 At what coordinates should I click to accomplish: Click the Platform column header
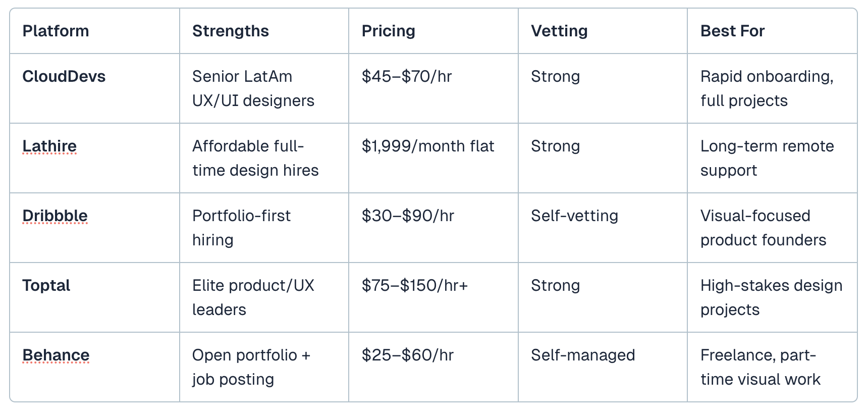[56, 31]
